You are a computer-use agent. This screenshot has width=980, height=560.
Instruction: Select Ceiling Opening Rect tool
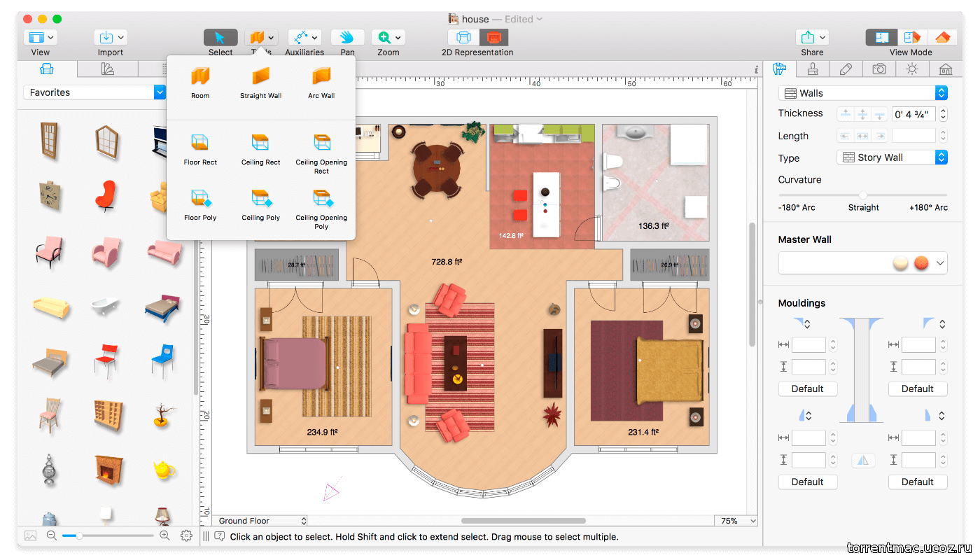tap(321, 153)
